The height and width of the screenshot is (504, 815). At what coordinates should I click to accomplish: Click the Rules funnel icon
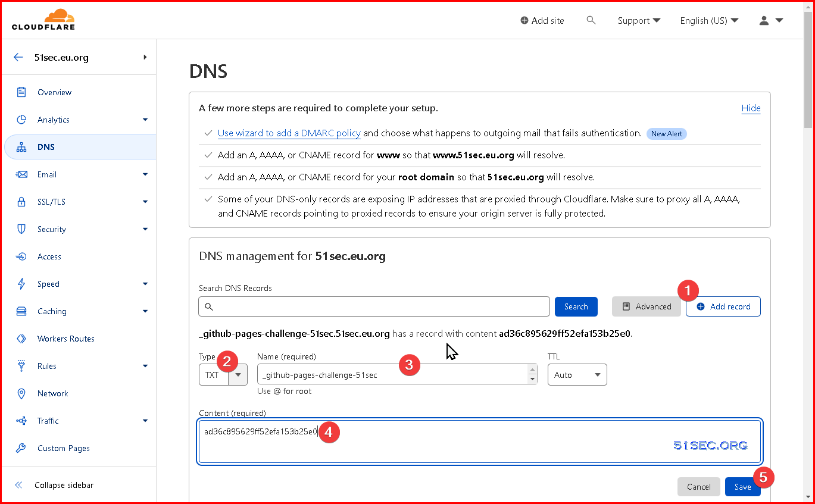click(21, 366)
